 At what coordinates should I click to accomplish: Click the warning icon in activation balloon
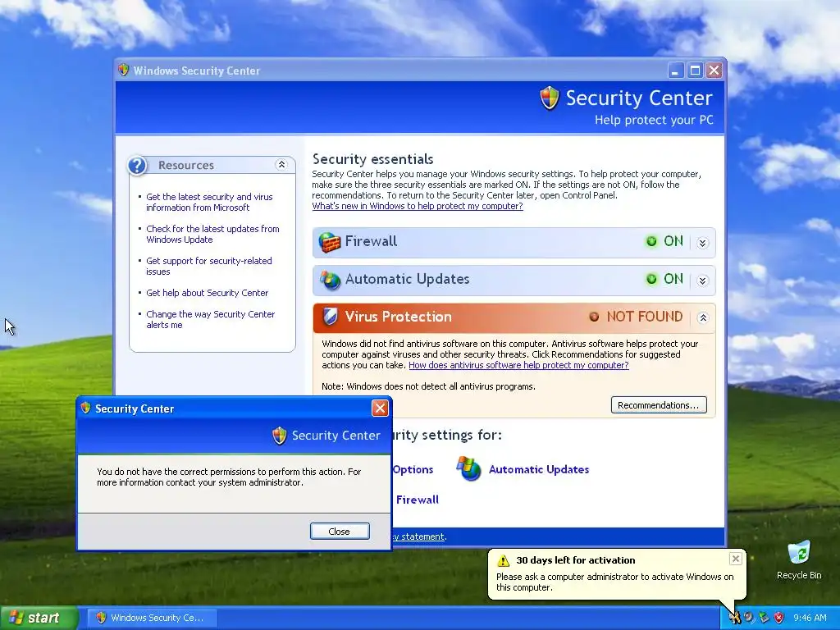(x=503, y=560)
